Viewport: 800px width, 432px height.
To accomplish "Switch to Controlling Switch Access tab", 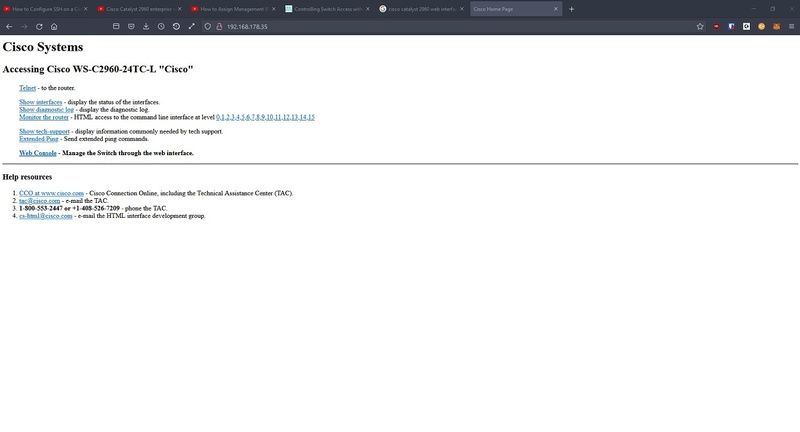I will point(327,9).
